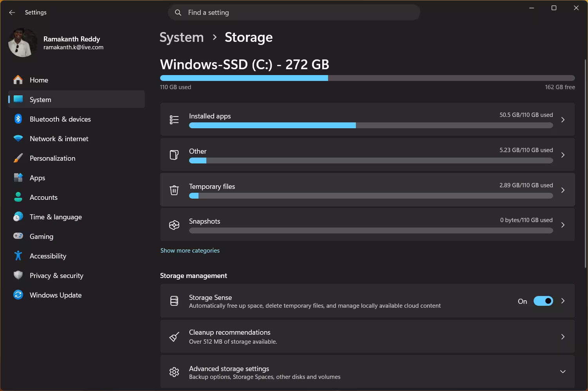Open Windows Update settings
Viewport: 588px width, 391px height.
[x=76, y=295]
